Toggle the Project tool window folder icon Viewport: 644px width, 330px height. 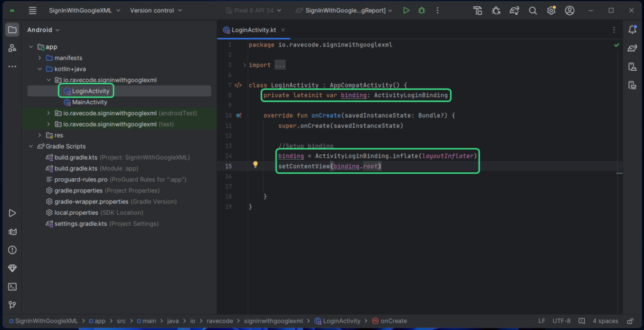12,30
